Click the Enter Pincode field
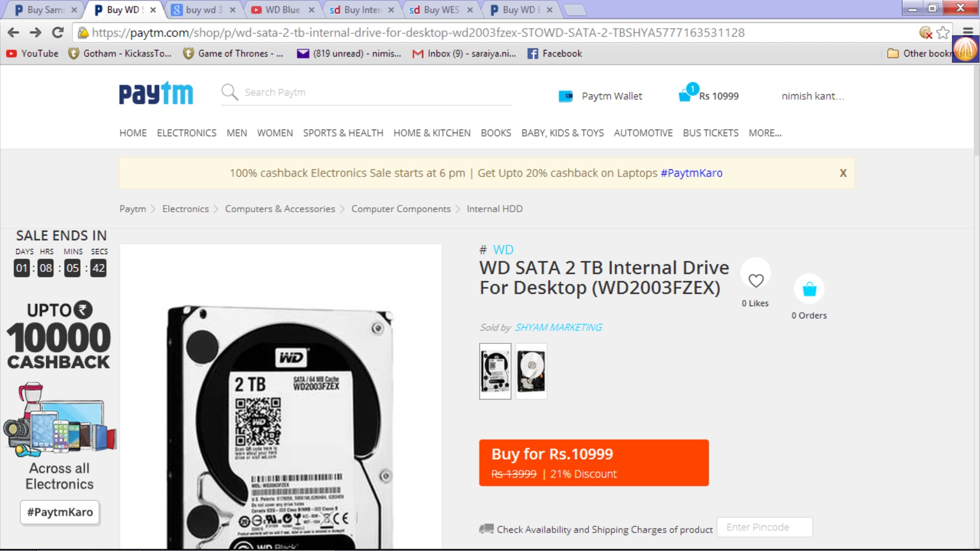This screenshot has height=551, width=980. (x=764, y=527)
